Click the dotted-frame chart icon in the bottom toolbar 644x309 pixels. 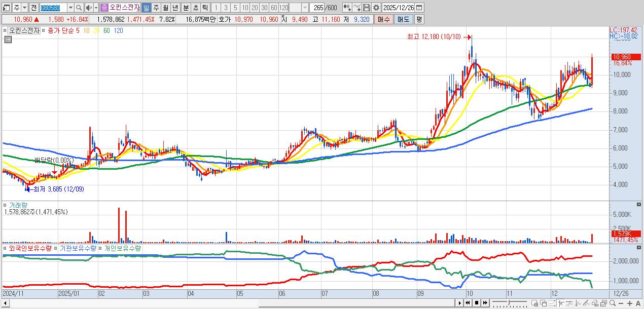552,303
